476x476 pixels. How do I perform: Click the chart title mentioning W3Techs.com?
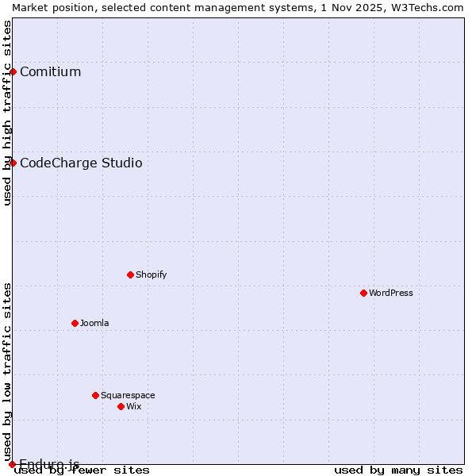pyautogui.click(x=238, y=7)
